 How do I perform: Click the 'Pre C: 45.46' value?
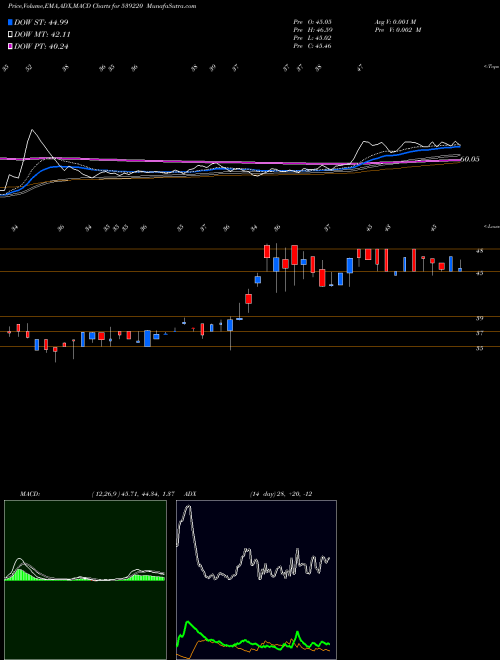tap(312, 46)
